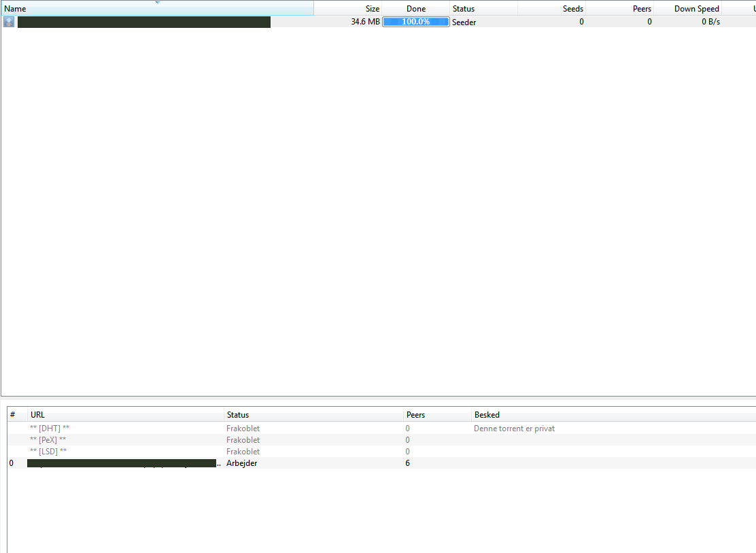
Task: Sort torrents by Done column
Action: pos(415,9)
